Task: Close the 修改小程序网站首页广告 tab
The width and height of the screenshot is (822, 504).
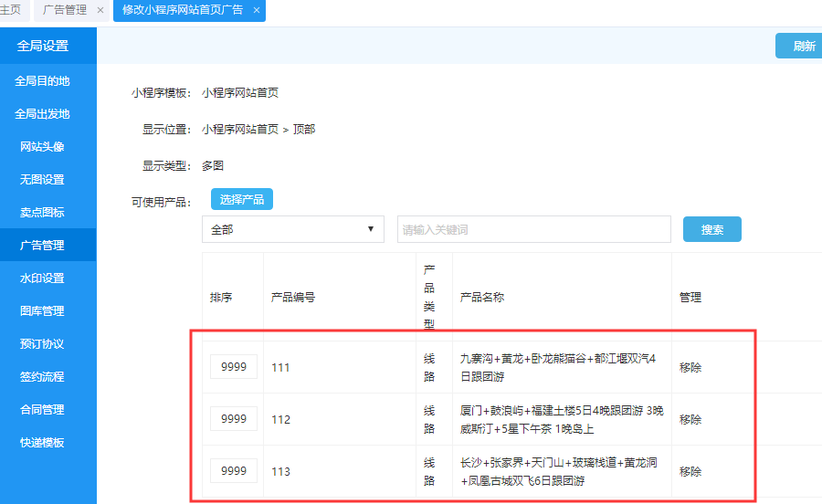Action: coord(257,11)
